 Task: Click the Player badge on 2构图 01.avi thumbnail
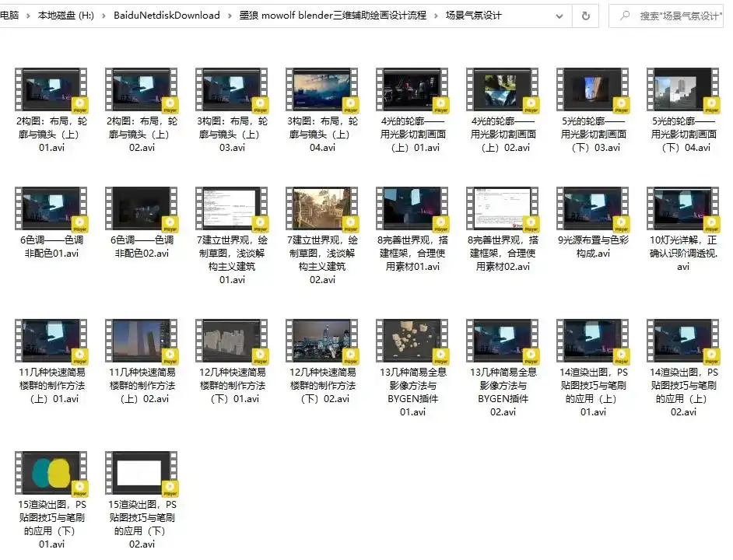79,104
